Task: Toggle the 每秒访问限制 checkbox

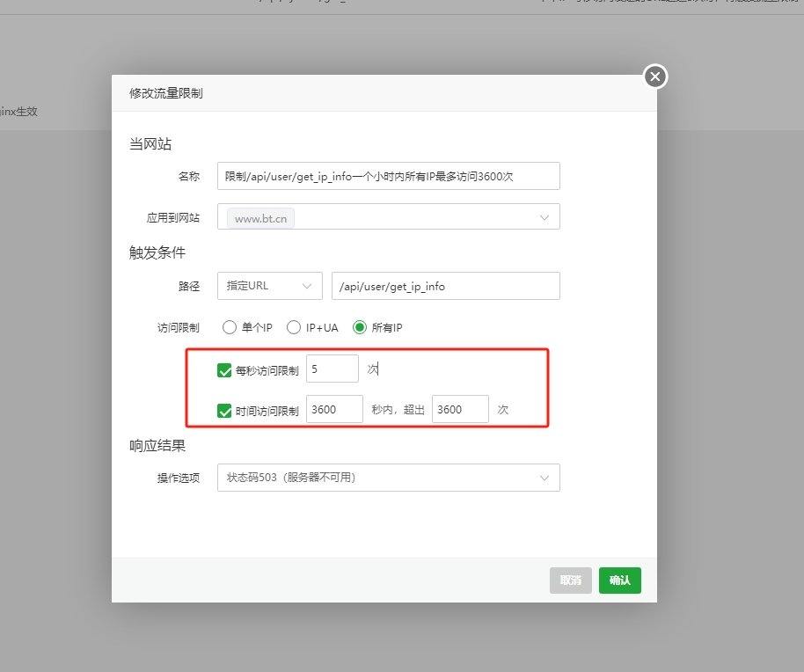Action: point(224,370)
